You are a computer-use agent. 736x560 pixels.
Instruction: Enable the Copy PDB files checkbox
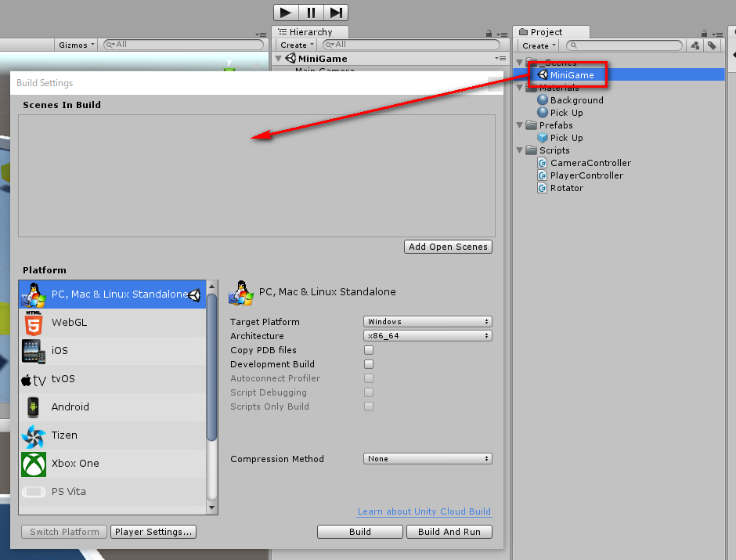point(369,350)
